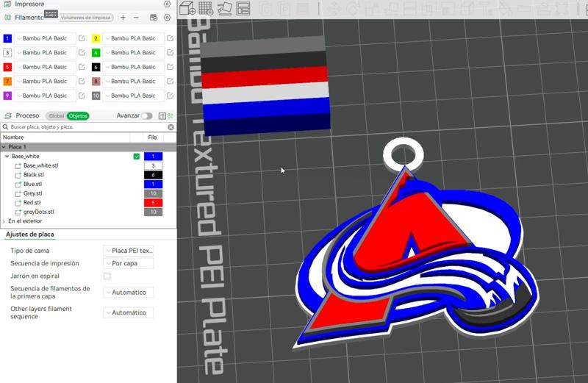
Task: Click the green icon after the compare presets icon
Action: (x=171, y=116)
